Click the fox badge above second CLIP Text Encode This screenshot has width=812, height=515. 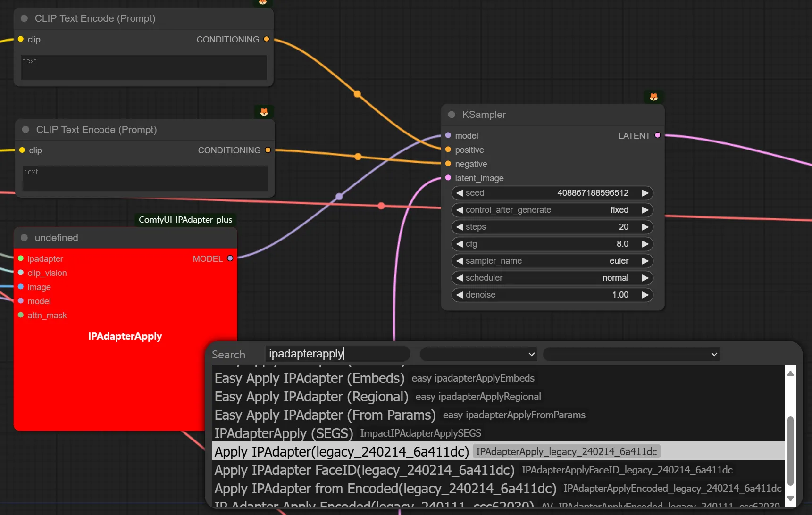[264, 112]
